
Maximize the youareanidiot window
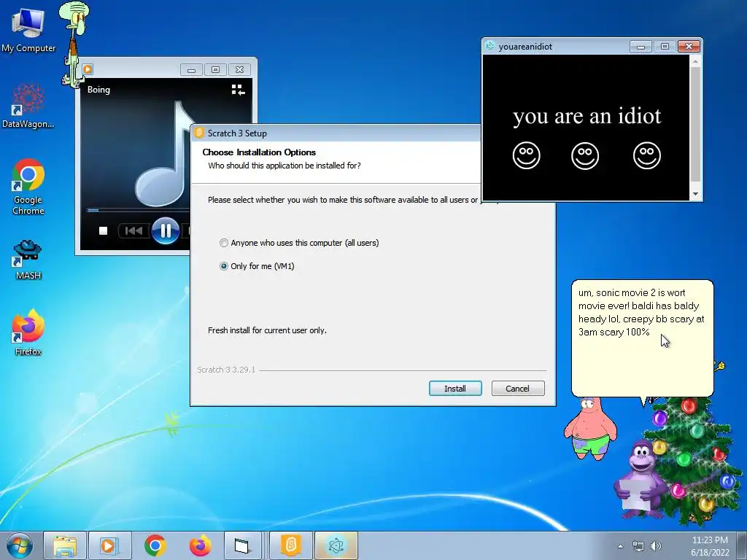tap(665, 46)
